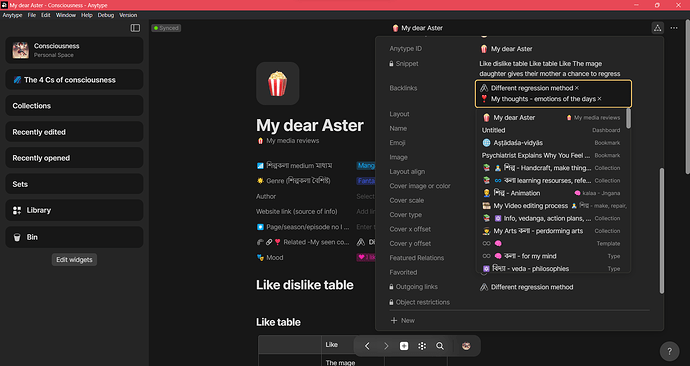Select the Animation option in list
The height and width of the screenshot is (366, 690).
(x=551, y=193)
